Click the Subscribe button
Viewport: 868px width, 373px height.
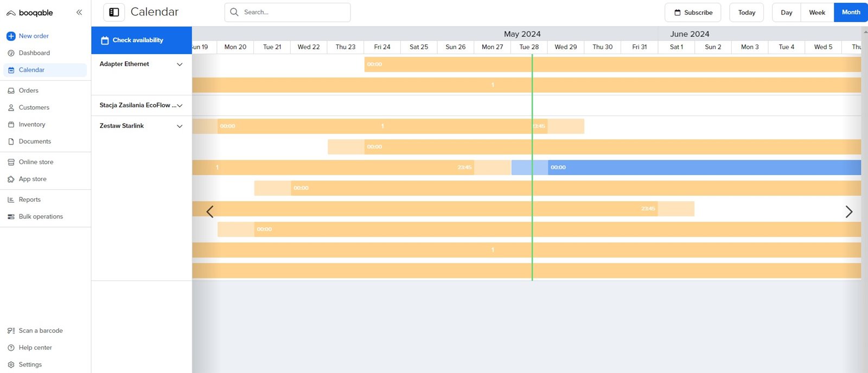pos(693,12)
